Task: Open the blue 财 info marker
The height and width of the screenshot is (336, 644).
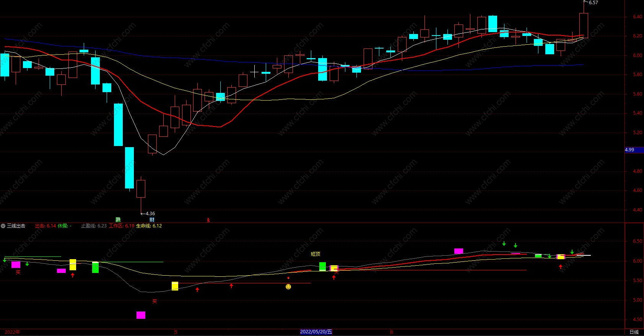Action: (152, 219)
